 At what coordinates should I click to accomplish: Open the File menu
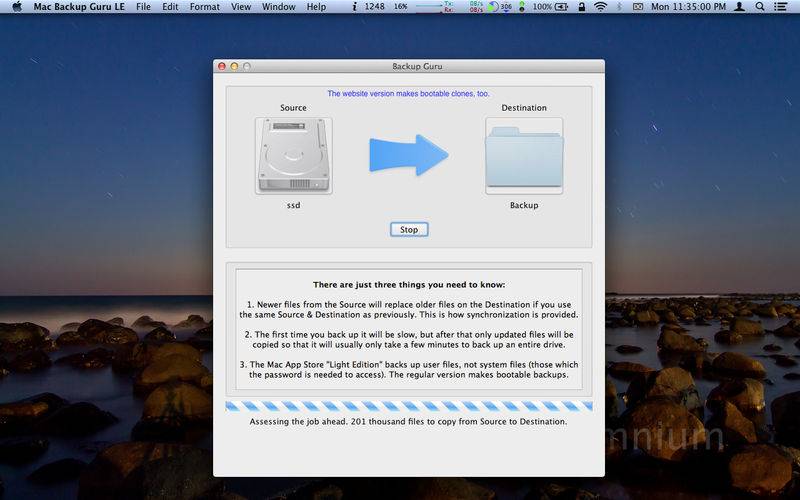[143, 7]
